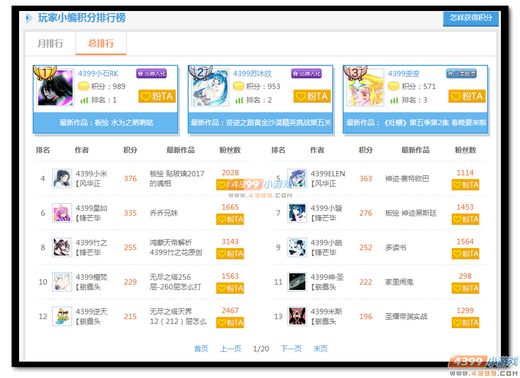
Task: Select the 总排行 tab
Action: point(101,43)
